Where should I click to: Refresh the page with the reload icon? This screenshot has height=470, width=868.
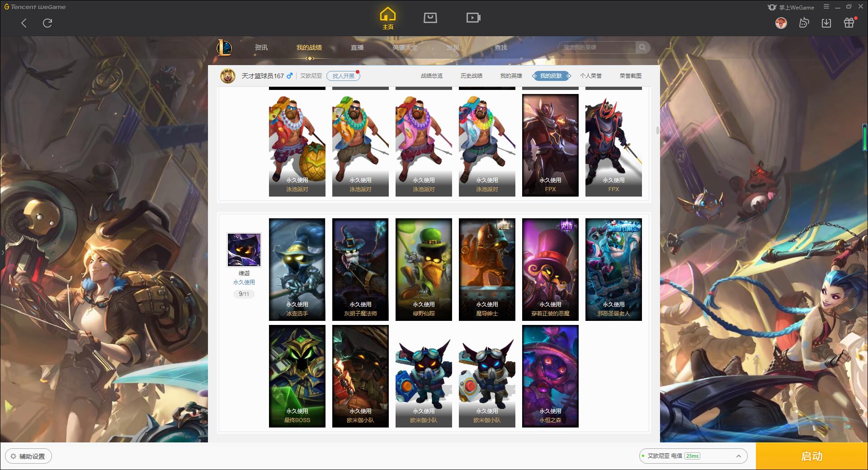tap(47, 23)
